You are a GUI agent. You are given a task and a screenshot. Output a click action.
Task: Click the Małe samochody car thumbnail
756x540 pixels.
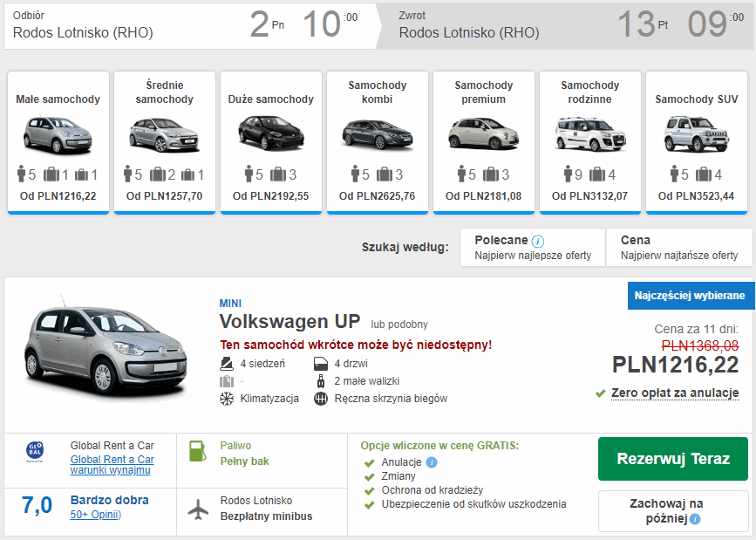[58, 134]
